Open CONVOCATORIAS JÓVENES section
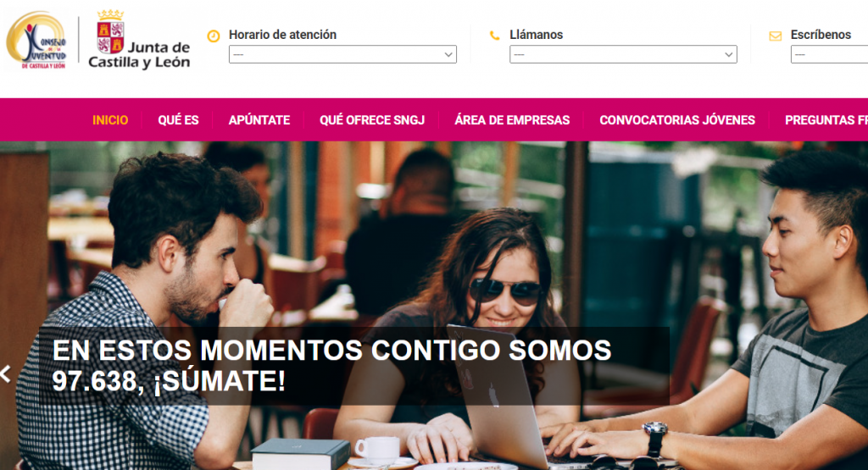 (x=677, y=120)
